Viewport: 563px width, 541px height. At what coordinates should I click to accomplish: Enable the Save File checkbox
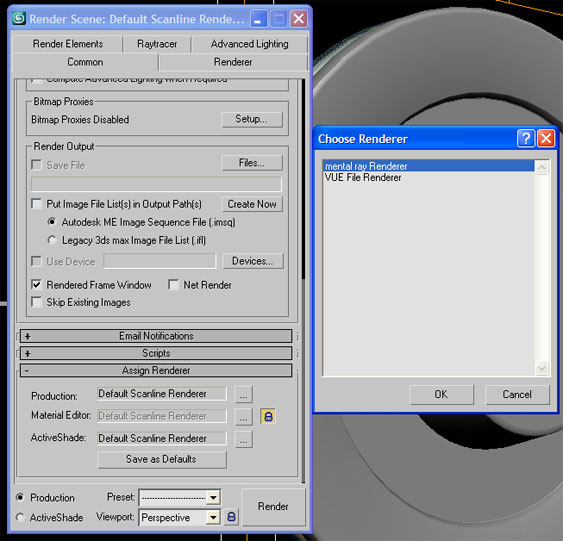36,165
